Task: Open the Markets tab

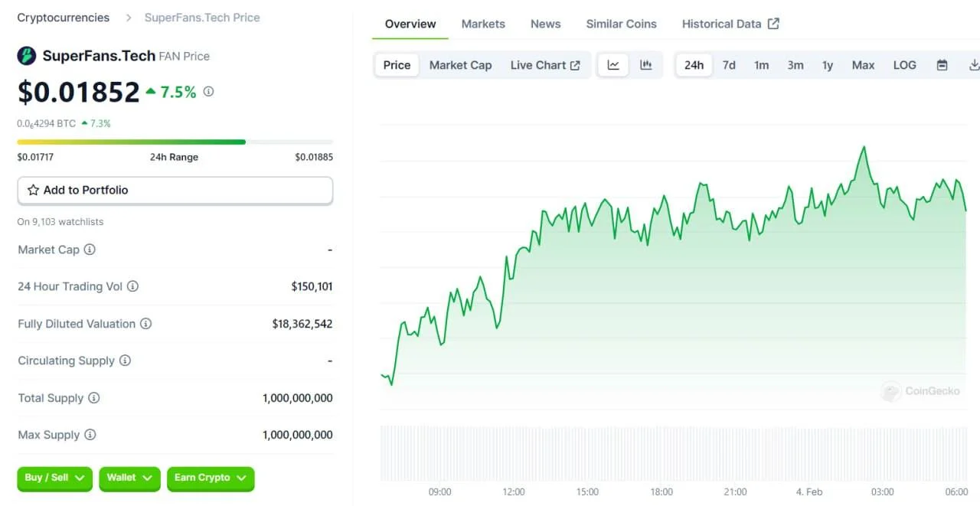Action: (x=483, y=24)
